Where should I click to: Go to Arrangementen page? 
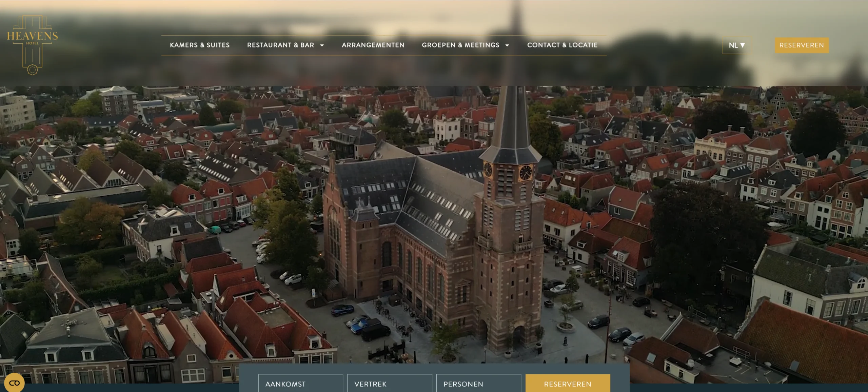373,45
